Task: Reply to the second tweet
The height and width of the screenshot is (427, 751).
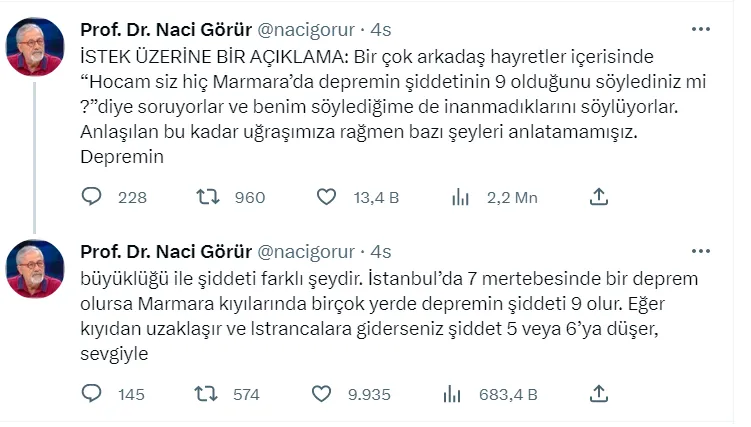Action: (x=92, y=393)
